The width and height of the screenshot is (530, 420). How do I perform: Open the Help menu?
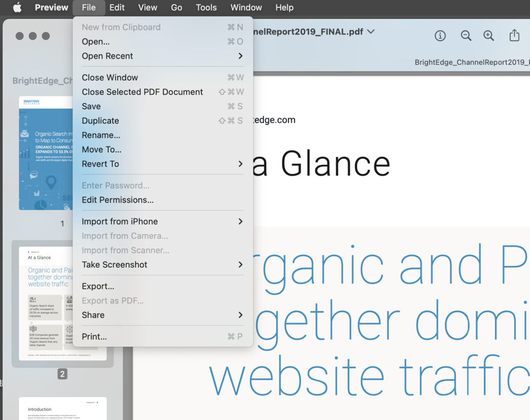point(284,8)
